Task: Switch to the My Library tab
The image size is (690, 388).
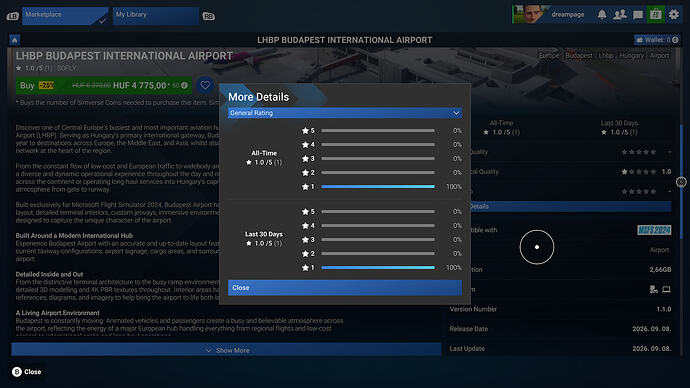Action: click(156, 16)
